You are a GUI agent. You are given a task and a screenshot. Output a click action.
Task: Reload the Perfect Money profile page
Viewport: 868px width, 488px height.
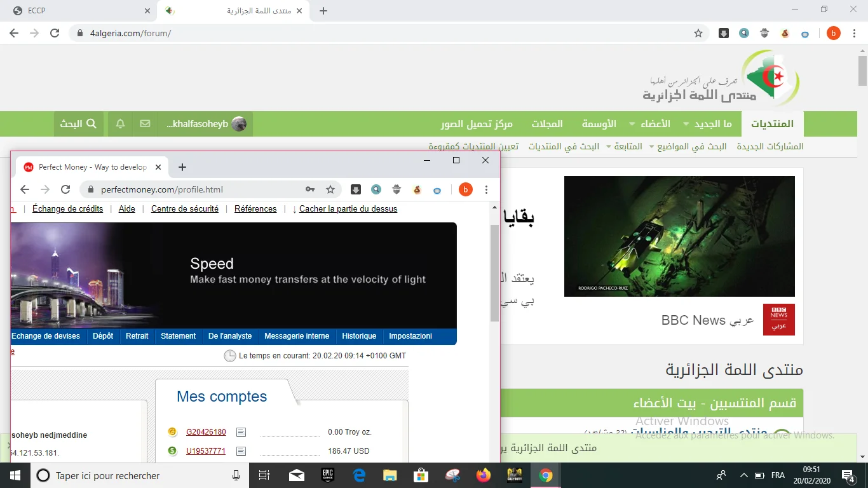click(65, 189)
